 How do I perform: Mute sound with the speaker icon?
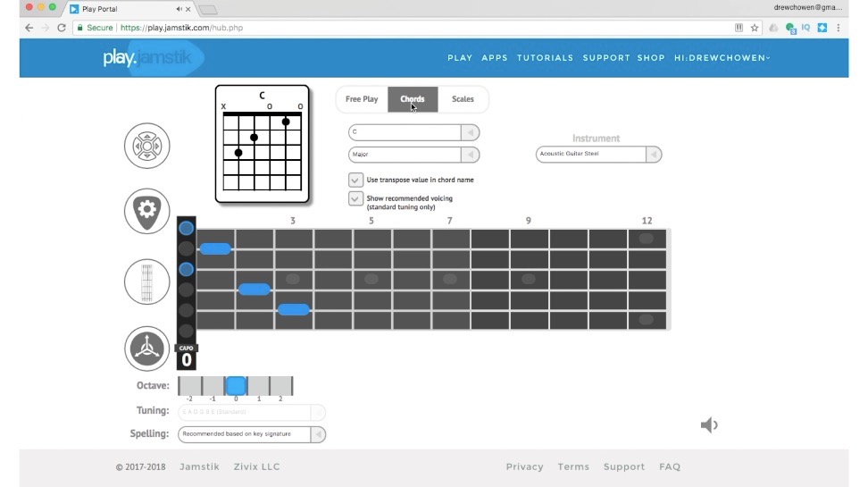709,425
